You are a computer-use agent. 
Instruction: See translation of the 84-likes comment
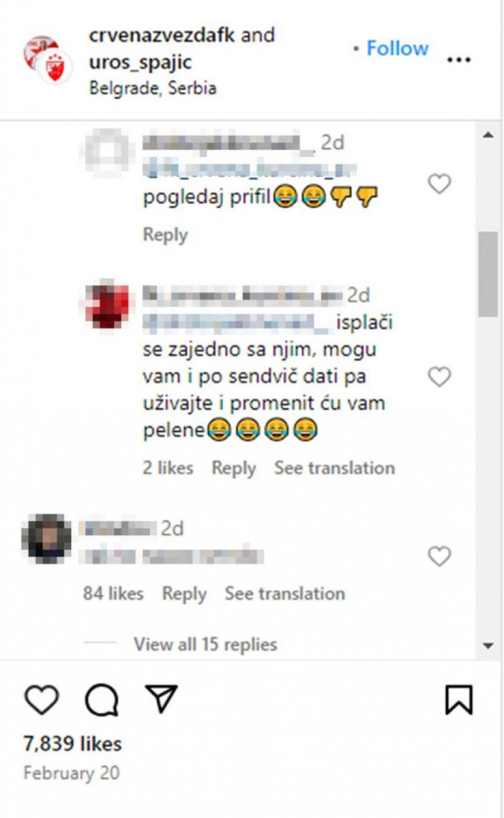pyautogui.click(x=284, y=593)
